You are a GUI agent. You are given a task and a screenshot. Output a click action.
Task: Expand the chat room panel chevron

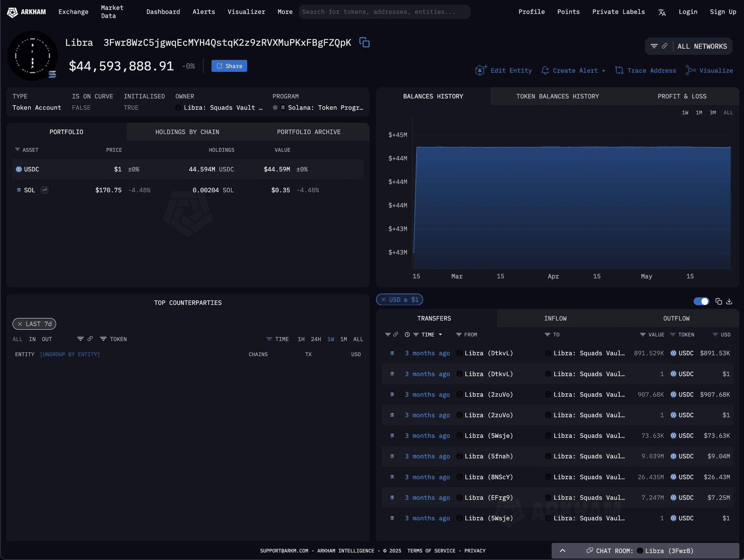point(562,551)
